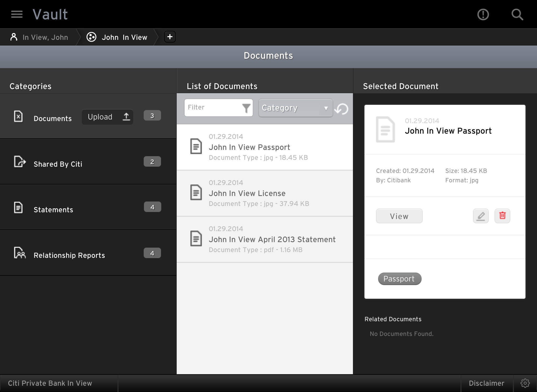The height and width of the screenshot is (392, 537).
Task: Click Citi Private Bank In View footer
Action: coord(50,383)
